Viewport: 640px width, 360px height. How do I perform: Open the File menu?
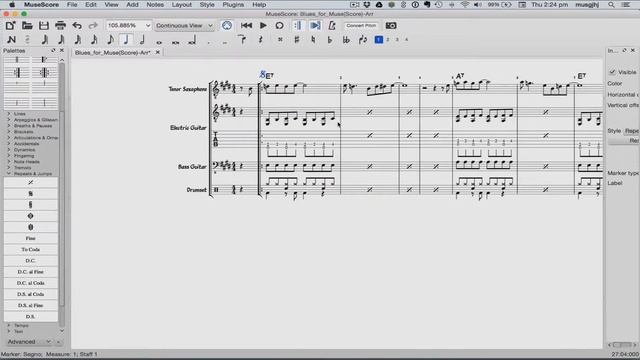(x=72, y=5)
